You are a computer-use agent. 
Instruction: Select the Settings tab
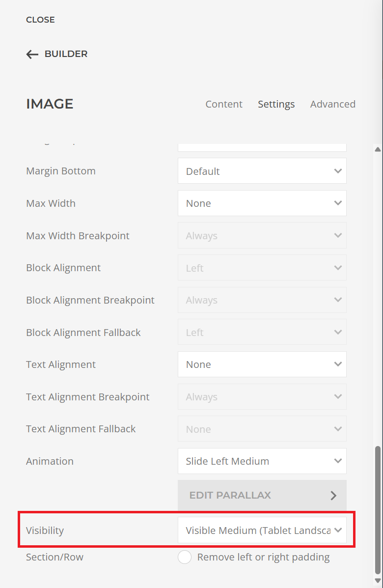tap(276, 104)
